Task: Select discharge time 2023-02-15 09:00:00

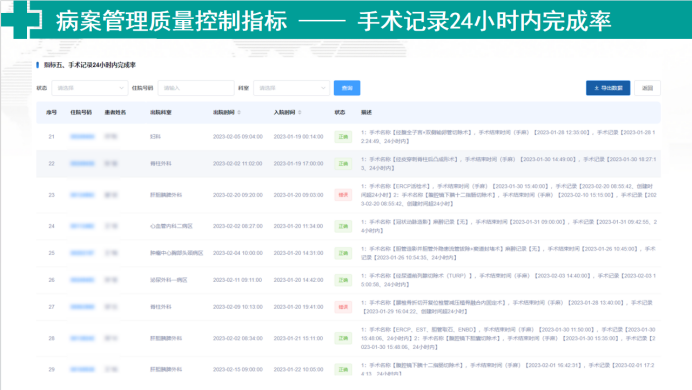Action: [x=238, y=370]
